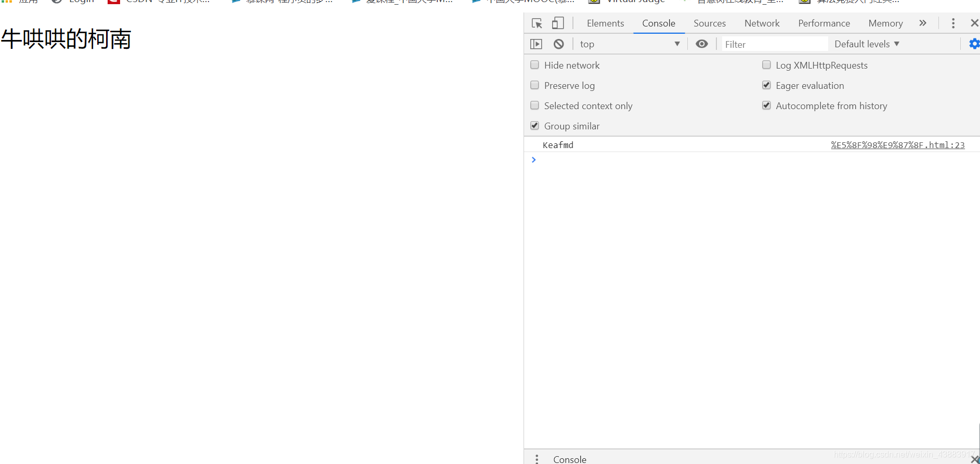Toggle the device toolbar icon
Viewport: 980px width, 464px height.
(557, 23)
